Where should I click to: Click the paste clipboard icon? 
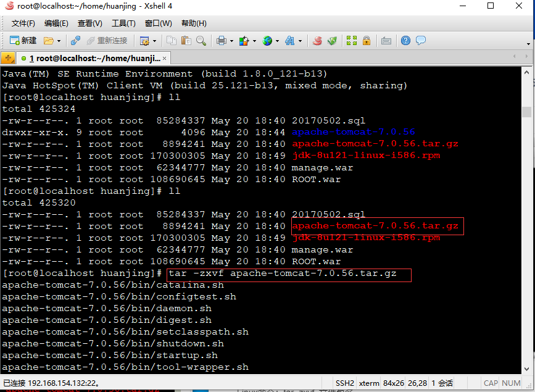(x=186, y=41)
